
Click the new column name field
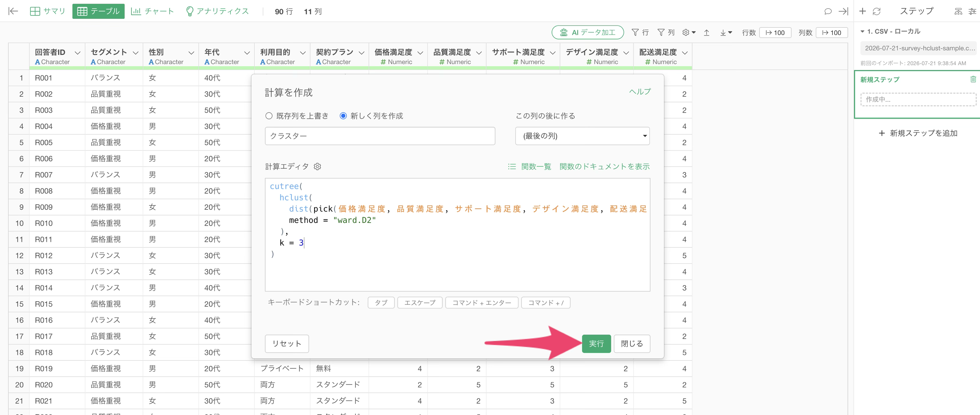pos(380,136)
